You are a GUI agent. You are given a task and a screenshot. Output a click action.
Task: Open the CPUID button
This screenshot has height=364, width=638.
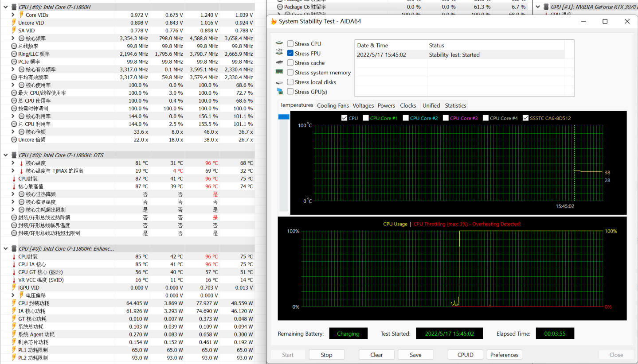[x=466, y=355]
